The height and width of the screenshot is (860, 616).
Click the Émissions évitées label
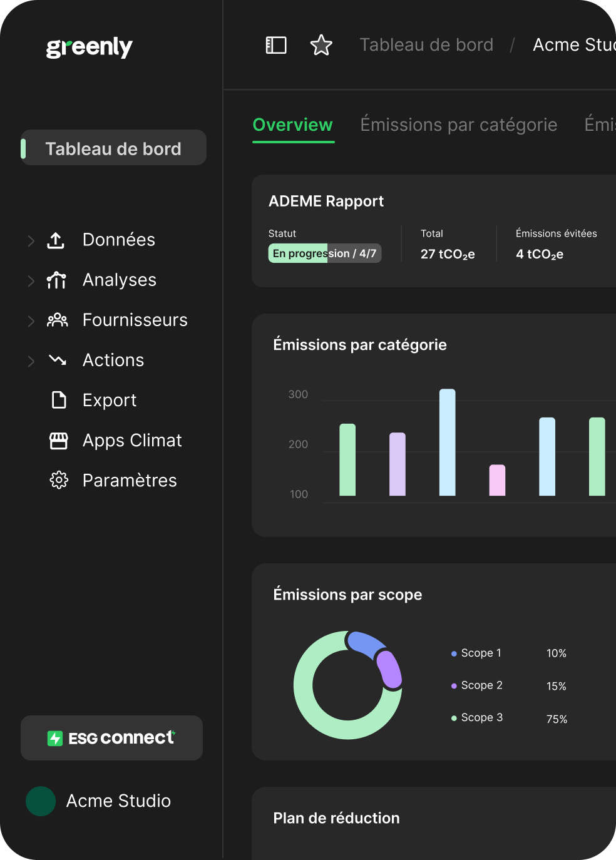tap(557, 233)
